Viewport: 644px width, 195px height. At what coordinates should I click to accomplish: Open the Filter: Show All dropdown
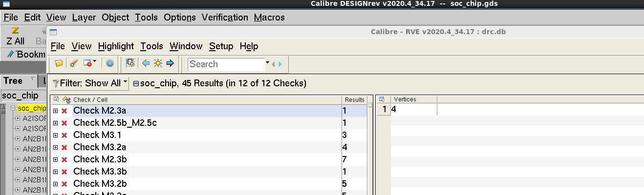click(x=90, y=83)
